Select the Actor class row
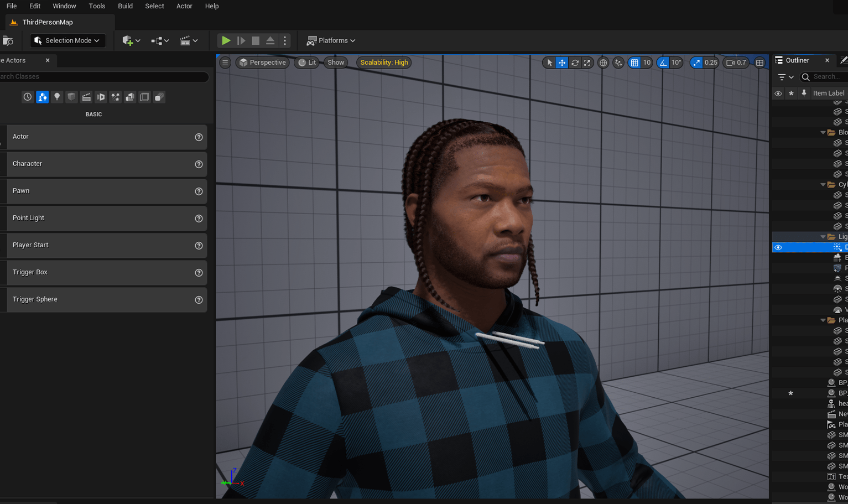 [103, 137]
